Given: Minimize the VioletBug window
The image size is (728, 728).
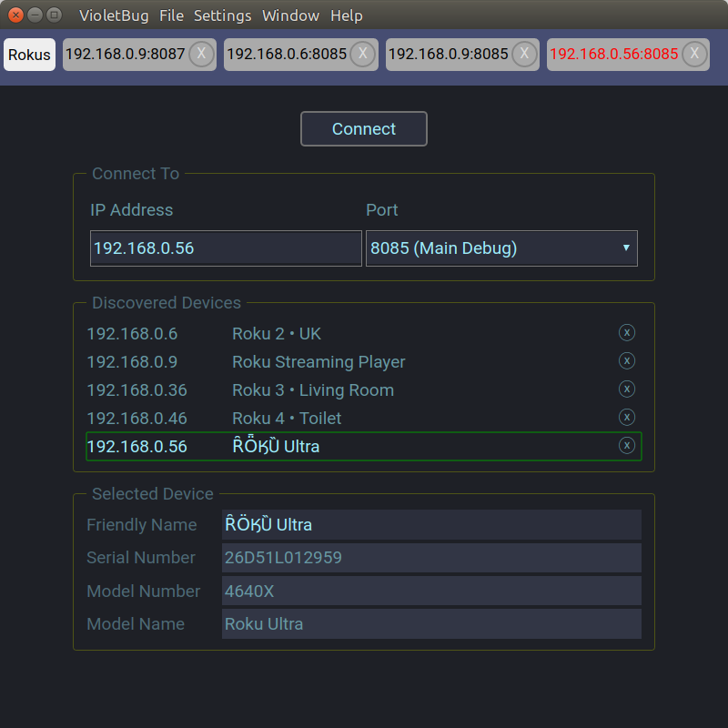Looking at the screenshot, I should coord(35,15).
